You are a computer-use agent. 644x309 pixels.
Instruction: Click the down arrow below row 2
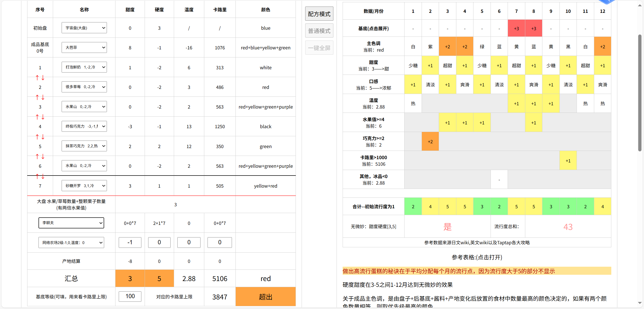point(43,97)
